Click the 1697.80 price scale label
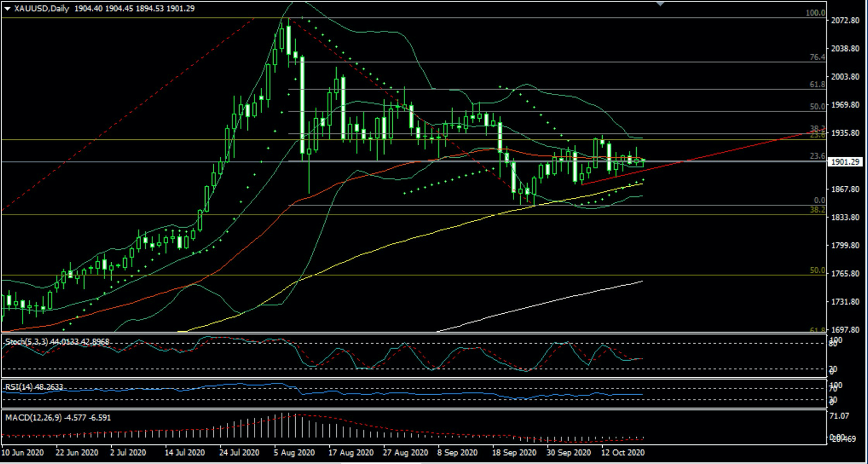Screen dimensions: 868x464 (x=845, y=330)
